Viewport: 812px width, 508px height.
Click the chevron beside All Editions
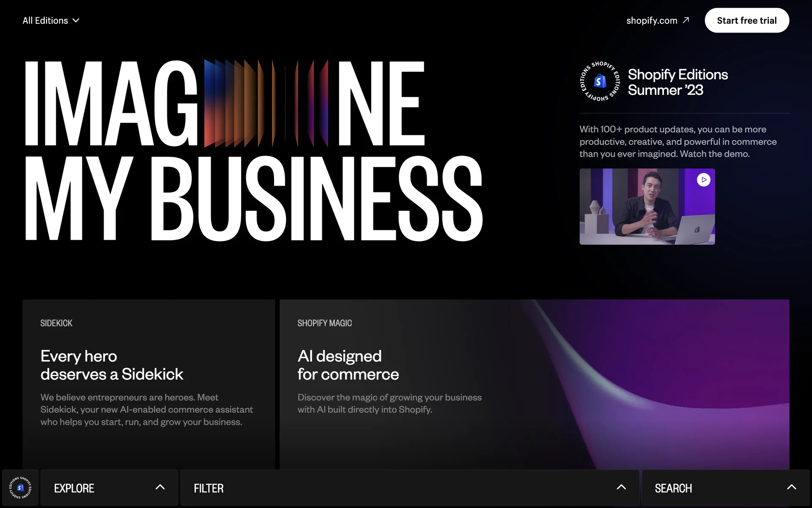click(x=76, y=20)
